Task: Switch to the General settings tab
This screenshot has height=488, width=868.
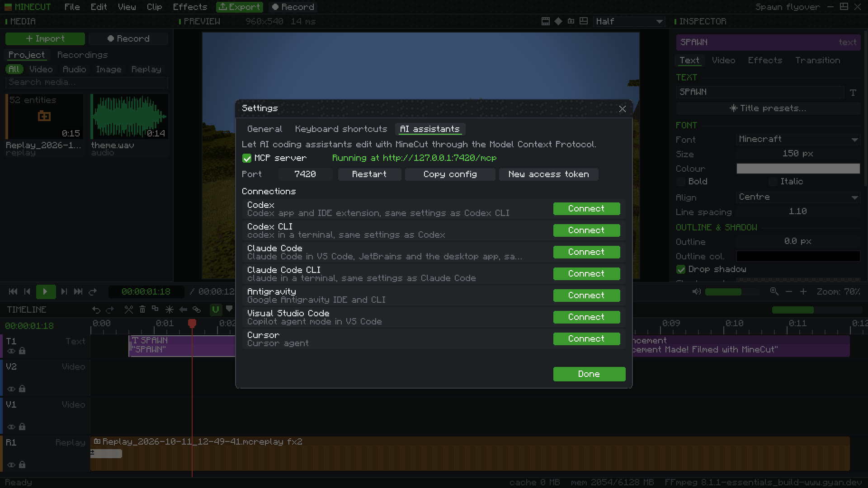Action: click(264, 129)
